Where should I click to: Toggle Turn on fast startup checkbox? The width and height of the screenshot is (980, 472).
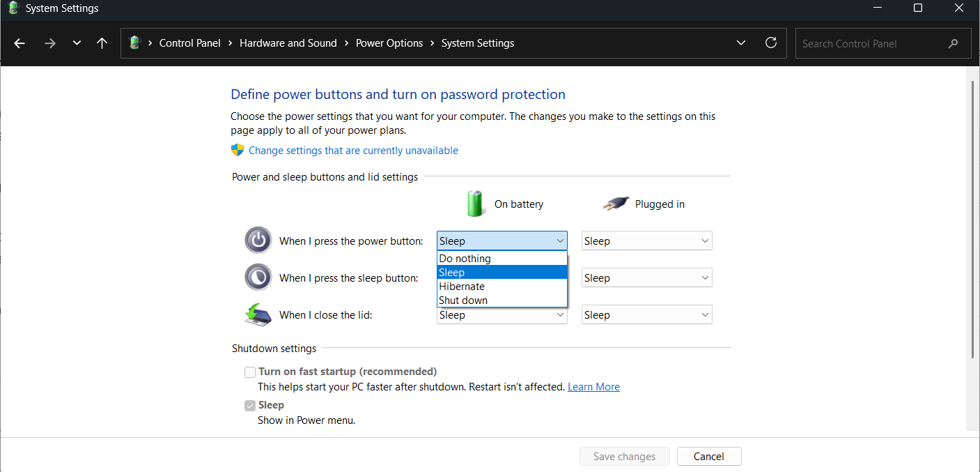(x=250, y=372)
